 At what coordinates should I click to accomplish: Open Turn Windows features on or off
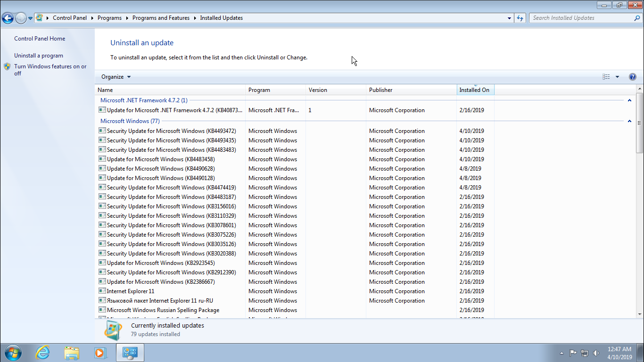point(50,70)
